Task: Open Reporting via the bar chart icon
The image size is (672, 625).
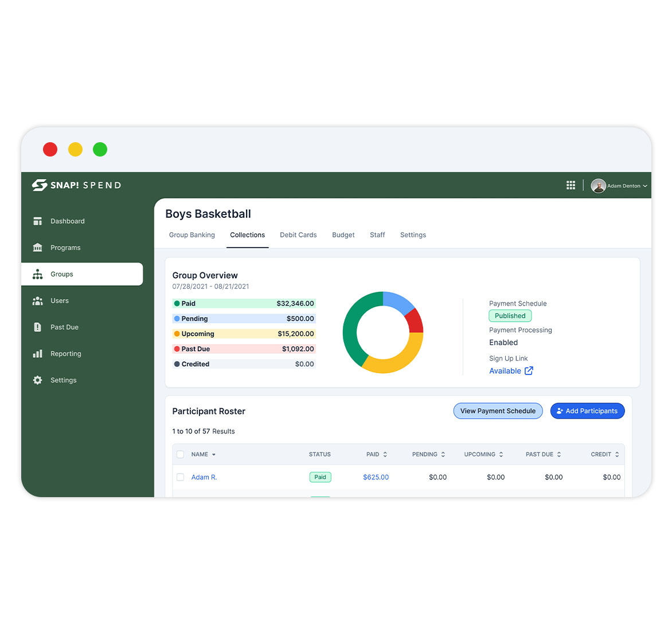Action: [38, 354]
